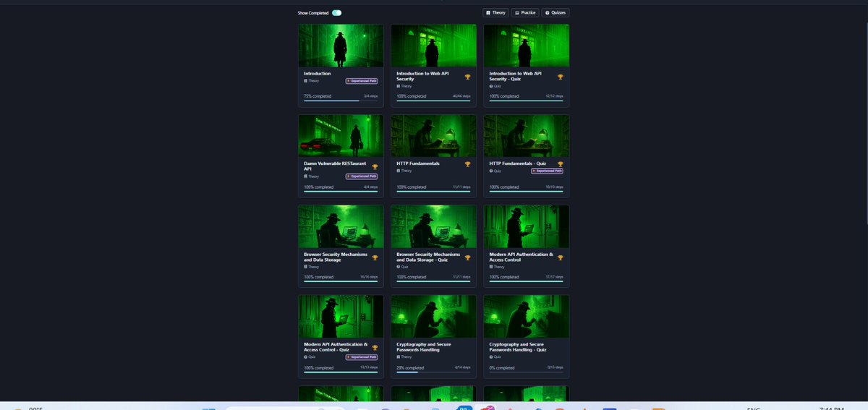Click Cryptography and Secure Passwords Handling thumbnail

[x=434, y=316]
